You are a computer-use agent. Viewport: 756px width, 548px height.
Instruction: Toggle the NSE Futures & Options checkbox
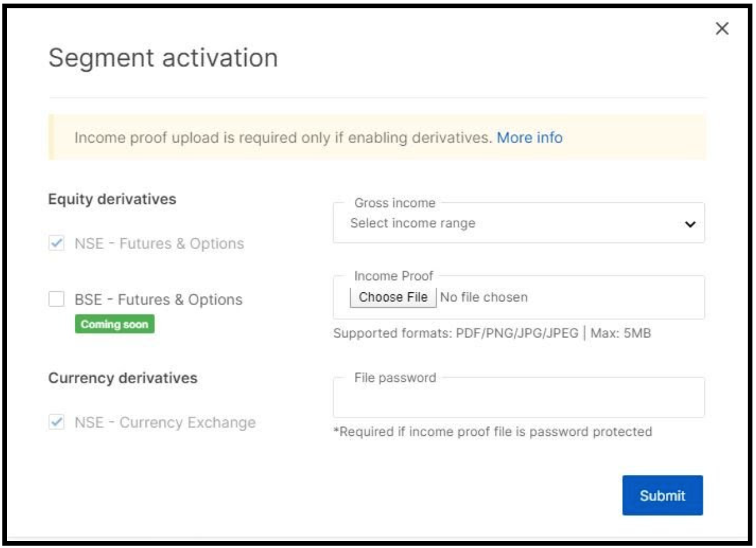click(56, 244)
